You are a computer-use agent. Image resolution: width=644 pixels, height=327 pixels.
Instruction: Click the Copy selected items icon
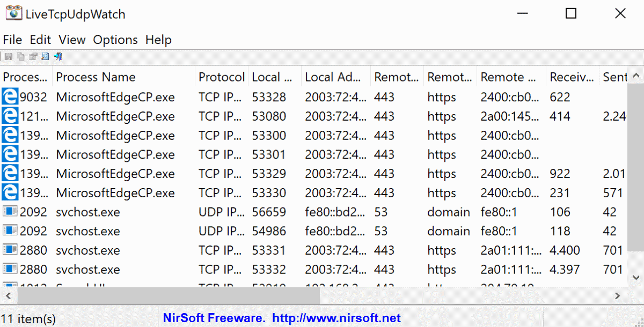click(20, 56)
